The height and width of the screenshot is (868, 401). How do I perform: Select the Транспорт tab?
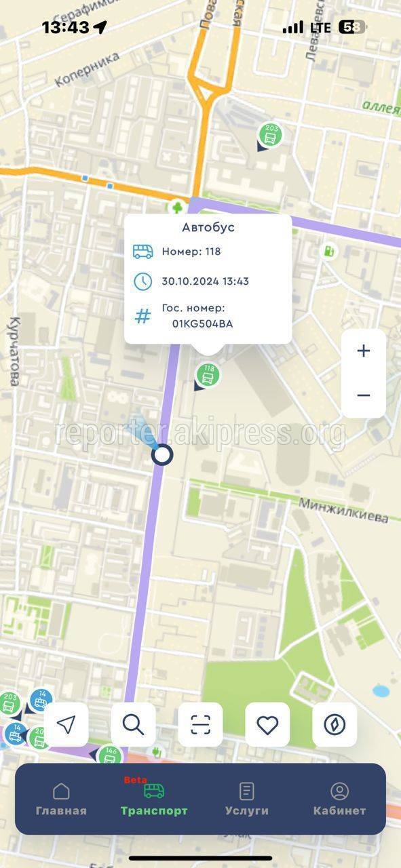(154, 800)
